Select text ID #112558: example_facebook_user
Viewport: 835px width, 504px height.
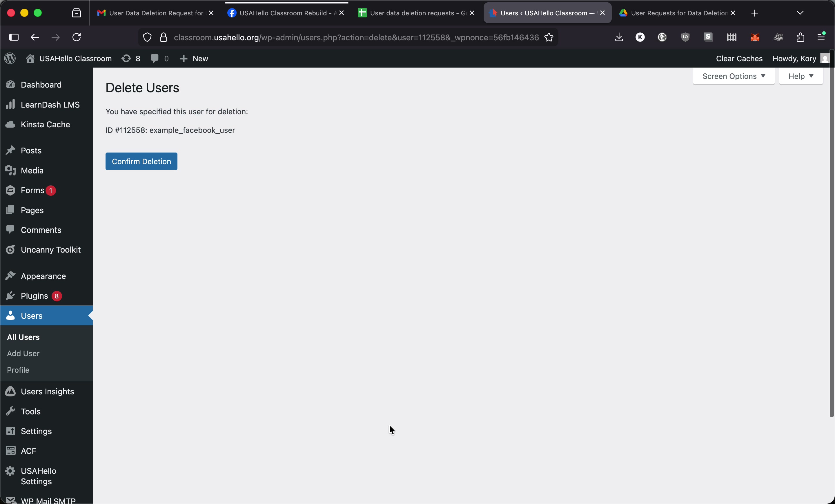pos(170,130)
